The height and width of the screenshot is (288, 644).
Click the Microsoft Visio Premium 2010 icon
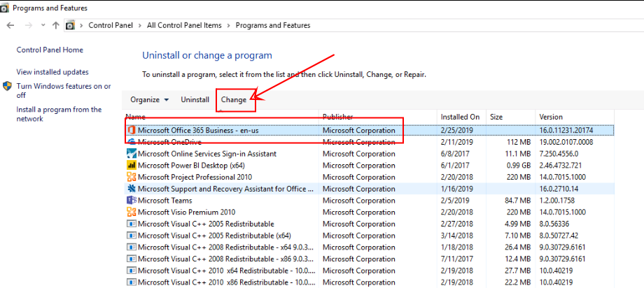click(x=131, y=213)
